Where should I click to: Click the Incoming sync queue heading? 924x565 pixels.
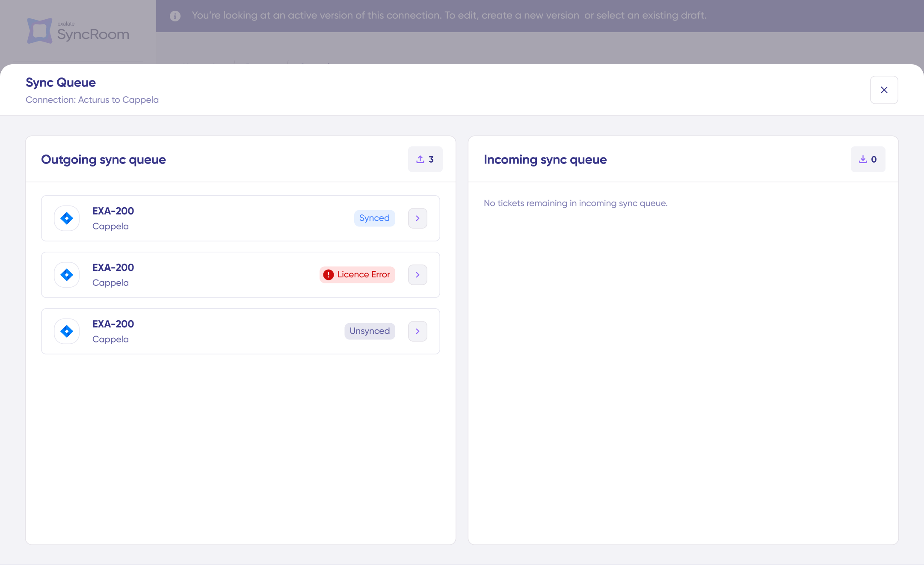[545, 160]
